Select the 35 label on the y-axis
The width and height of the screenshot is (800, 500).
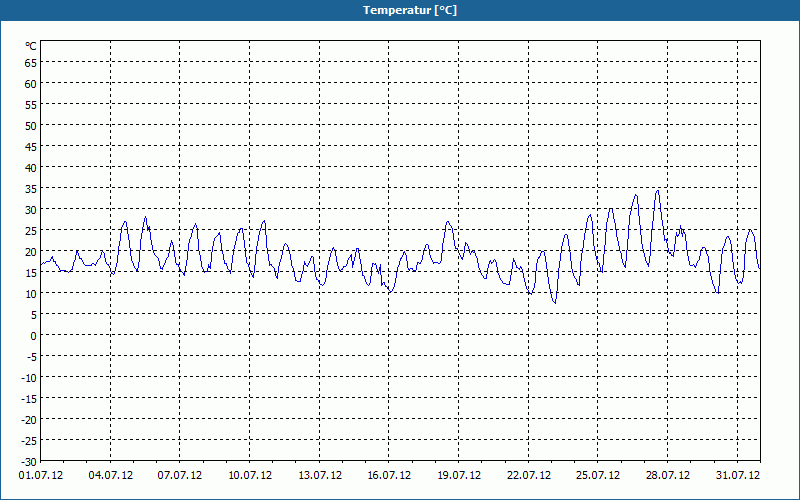coord(31,189)
